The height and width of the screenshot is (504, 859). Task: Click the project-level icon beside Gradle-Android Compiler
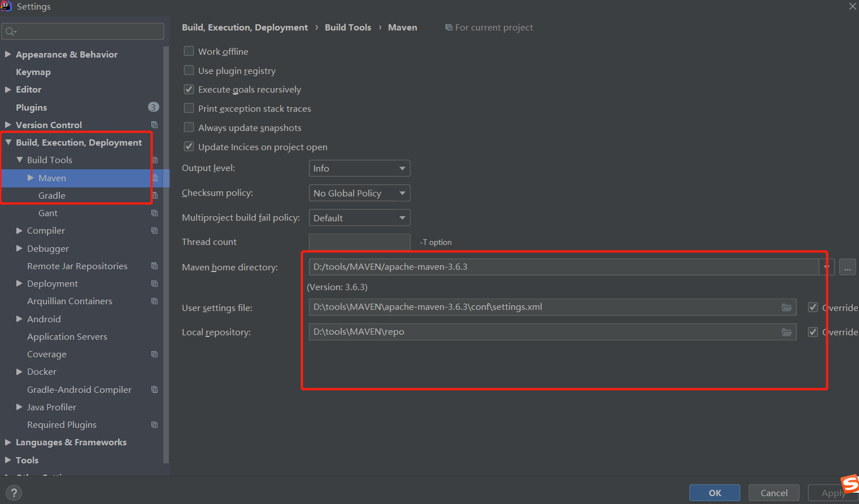(x=154, y=389)
